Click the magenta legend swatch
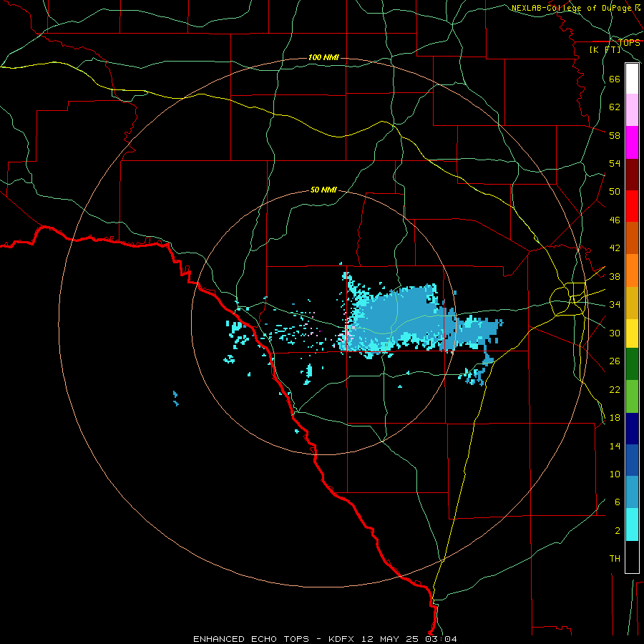 tap(632, 142)
